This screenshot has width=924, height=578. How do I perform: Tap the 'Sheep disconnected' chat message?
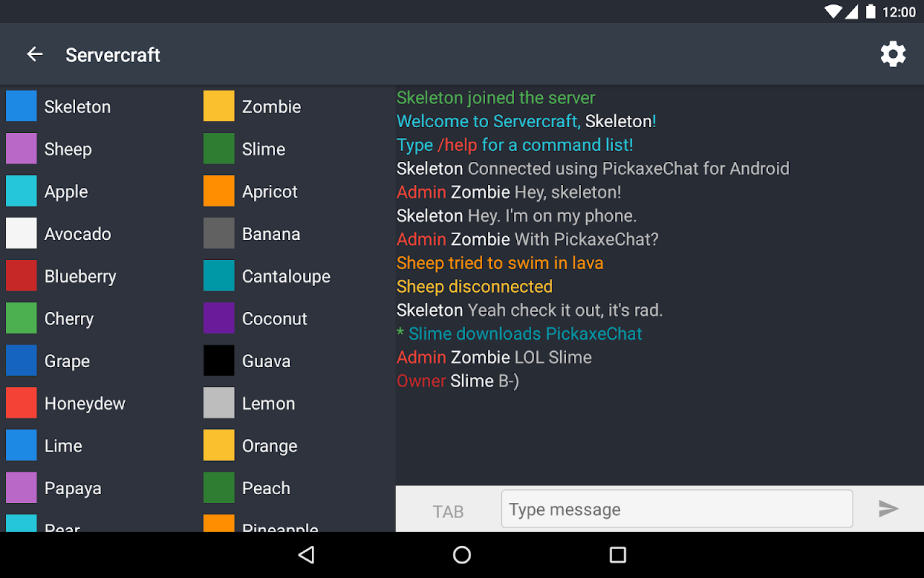[x=474, y=287]
